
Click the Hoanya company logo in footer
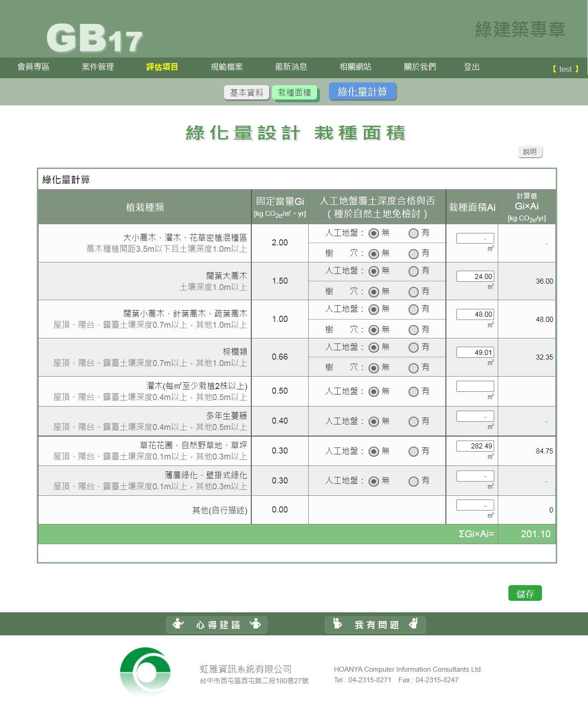pyautogui.click(x=145, y=672)
